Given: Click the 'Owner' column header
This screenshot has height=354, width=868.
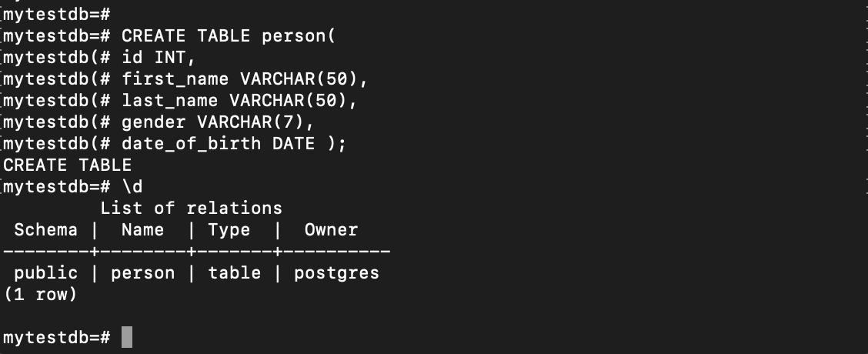Looking at the screenshot, I should 331,230.
